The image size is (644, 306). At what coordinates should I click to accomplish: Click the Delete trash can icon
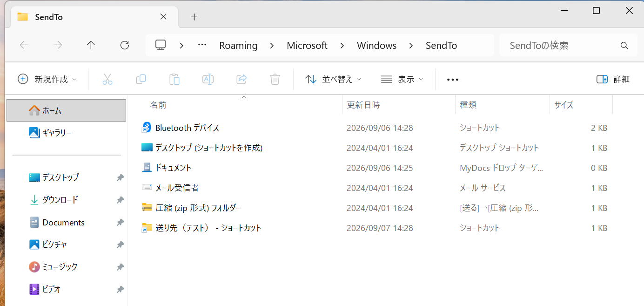(275, 79)
